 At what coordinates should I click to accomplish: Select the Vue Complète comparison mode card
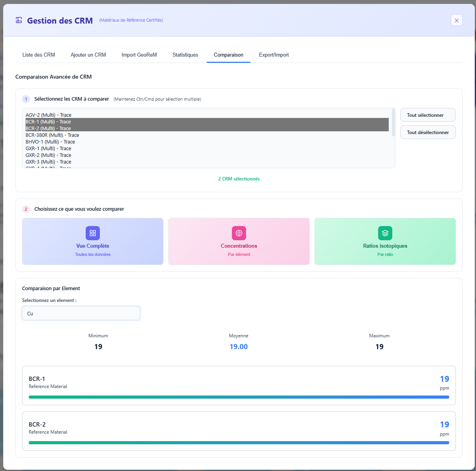[x=92, y=241]
